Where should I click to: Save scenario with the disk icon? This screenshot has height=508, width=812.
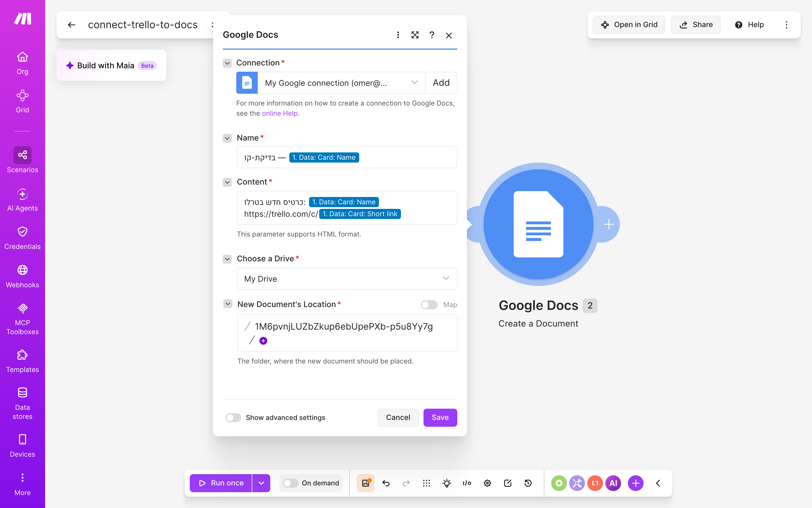pyautogui.click(x=365, y=483)
